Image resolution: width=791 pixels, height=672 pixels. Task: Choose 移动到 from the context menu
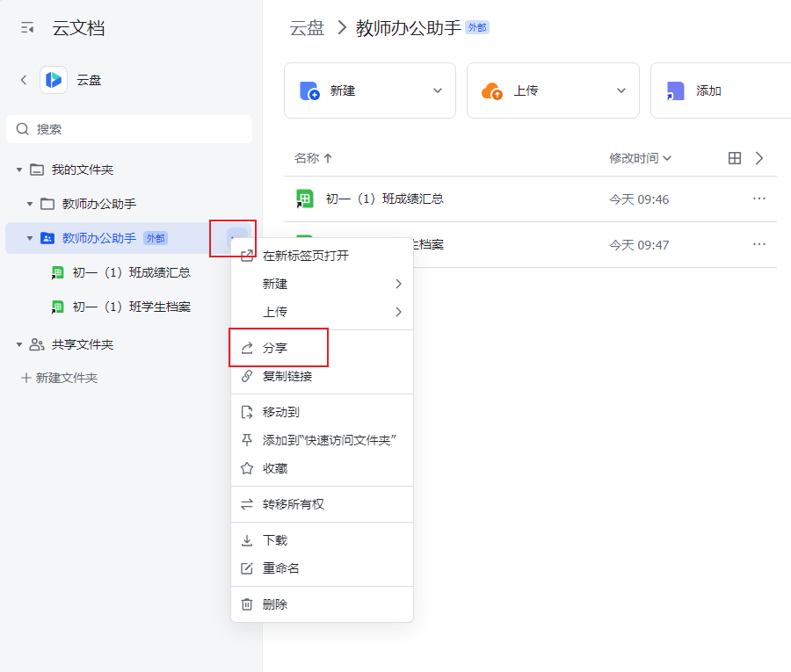pos(322,412)
